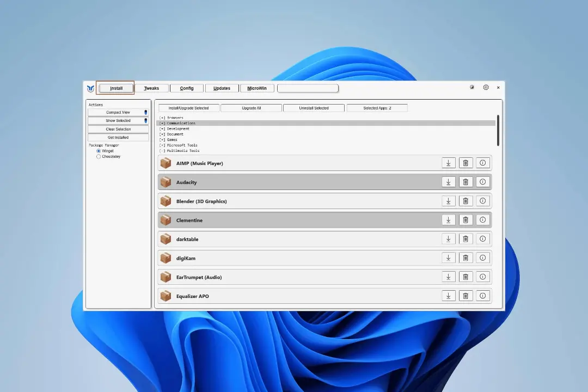Deselect the Audacity app row
This screenshot has width=588, height=392.
tap(324, 182)
